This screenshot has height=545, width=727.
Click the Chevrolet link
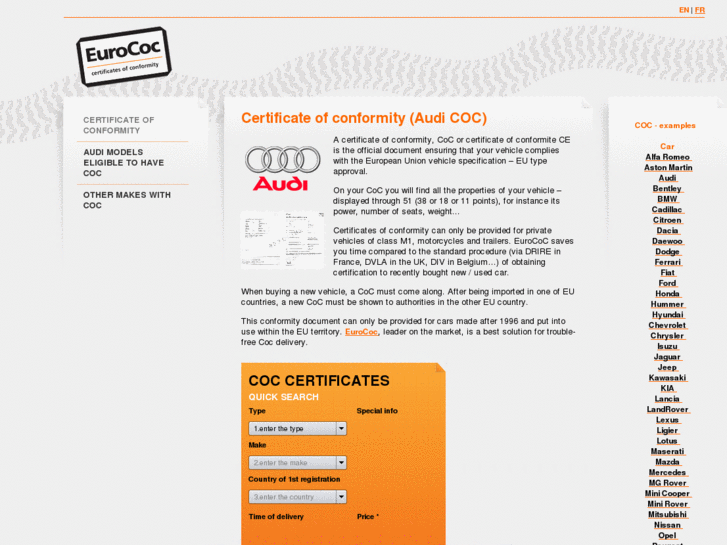668,325
